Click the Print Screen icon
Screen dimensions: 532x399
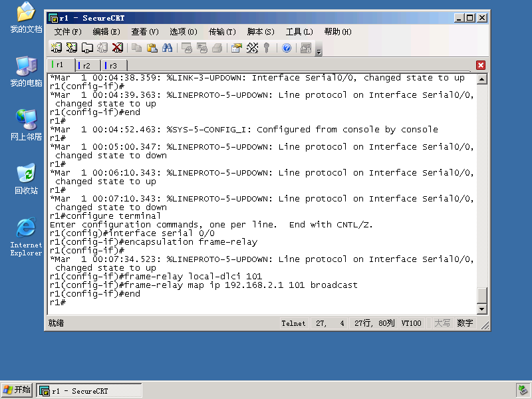click(x=187, y=48)
